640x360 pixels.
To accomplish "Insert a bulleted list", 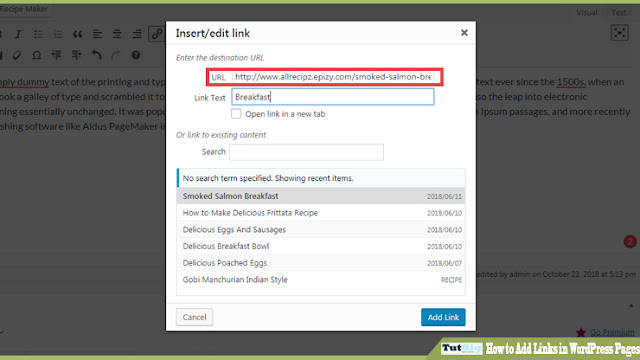I will tap(38, 34).
